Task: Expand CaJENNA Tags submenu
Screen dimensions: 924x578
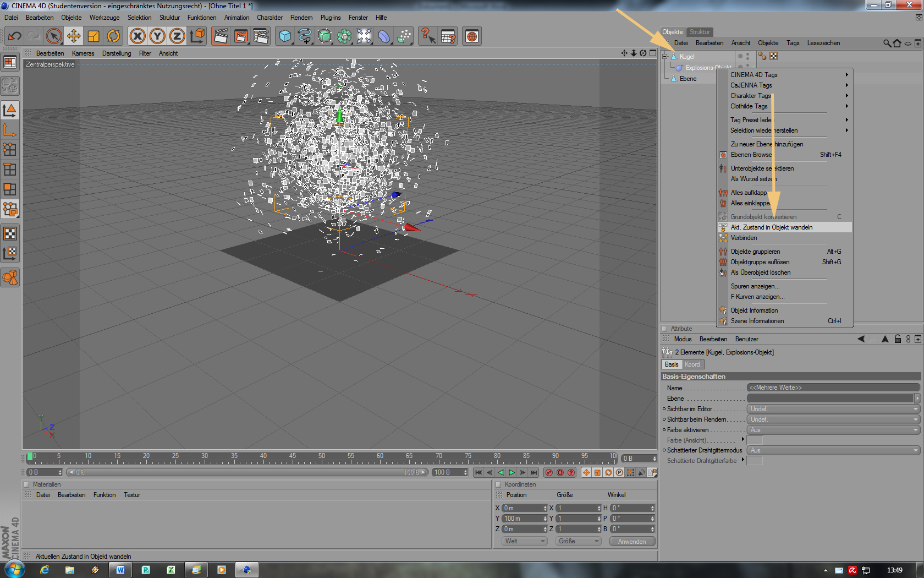Action: point(784,85)
